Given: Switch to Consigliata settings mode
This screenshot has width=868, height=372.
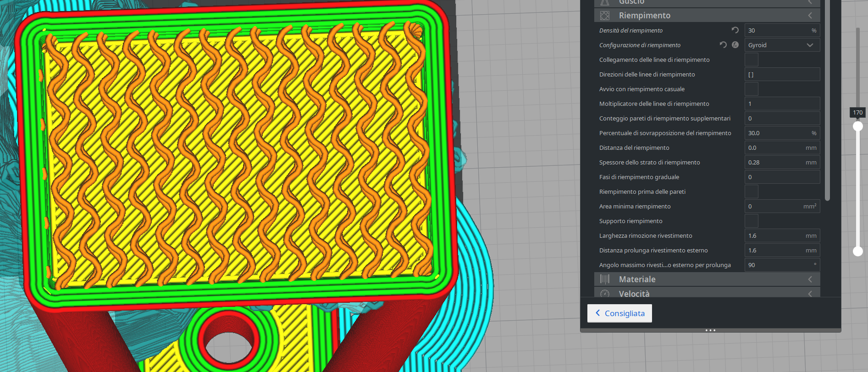Looking at the screenshot, I should pyautogui.click(x=619, y=313).
